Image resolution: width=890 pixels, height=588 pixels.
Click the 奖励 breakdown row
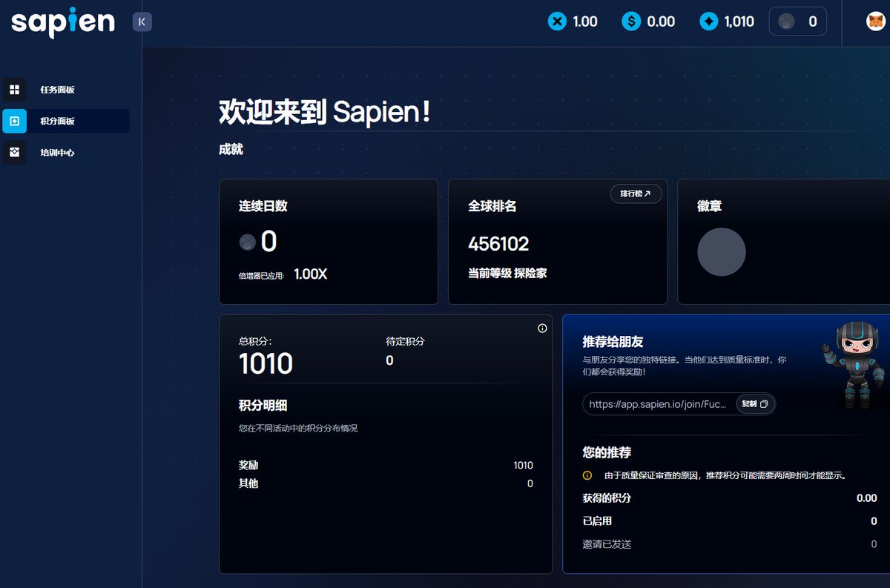point(386,465)
